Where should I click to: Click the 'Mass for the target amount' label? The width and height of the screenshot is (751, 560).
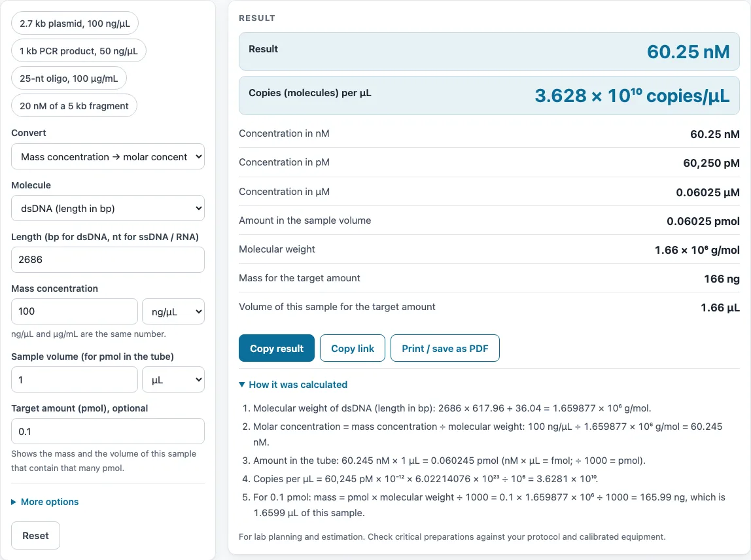[300, 278]
